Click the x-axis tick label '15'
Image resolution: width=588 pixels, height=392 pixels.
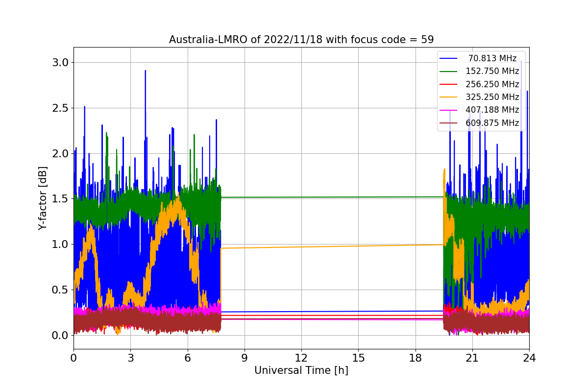[358, 358]
